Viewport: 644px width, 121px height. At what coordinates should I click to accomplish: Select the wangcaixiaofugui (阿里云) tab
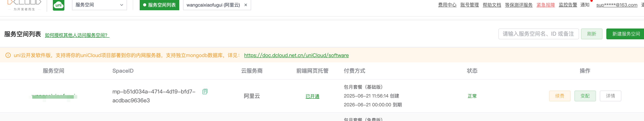[x=213, y=5]
